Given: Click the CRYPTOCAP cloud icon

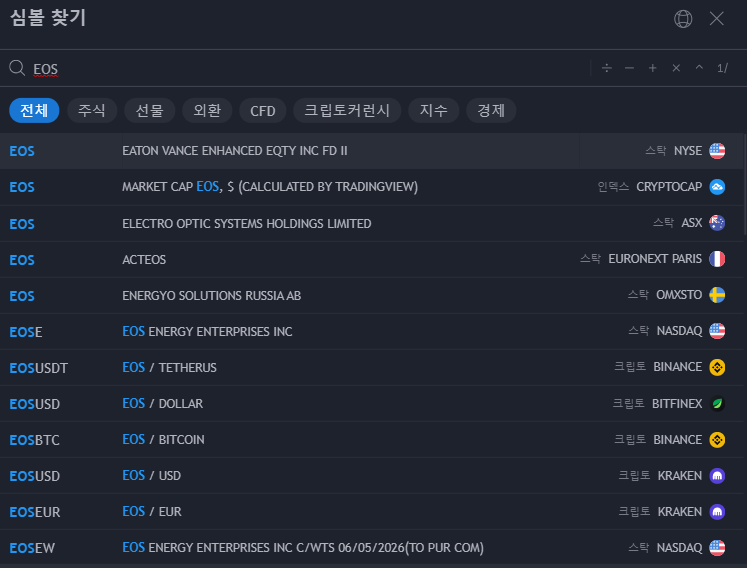Looking at the screenshot, I should (717, 187).
